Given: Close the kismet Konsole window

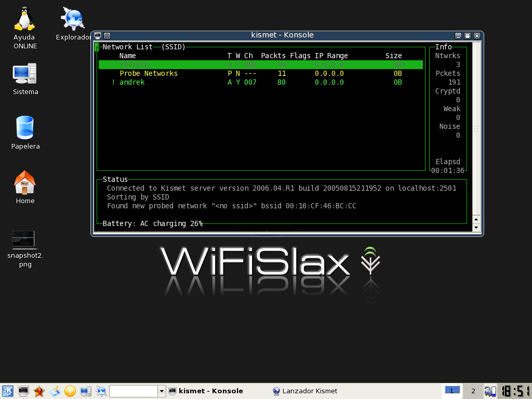Looking at the screenshot, I should tap(477, 36).
